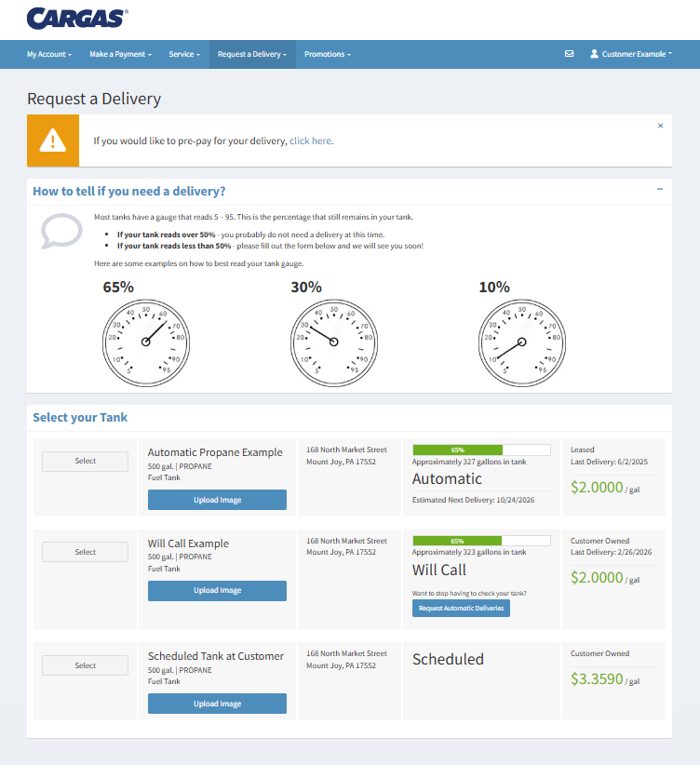This screenshot has height=765, width=700.
Task: Click the 65% gauge example image
Action: (146, 342)
